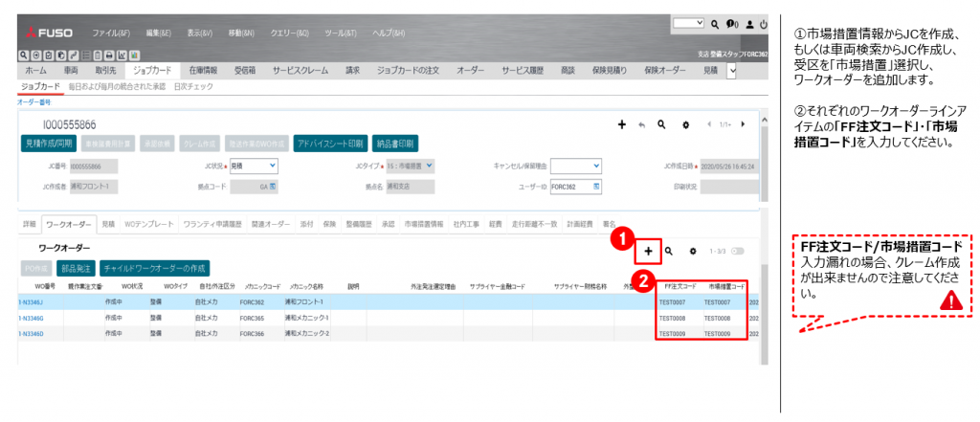Click the plus icon to add a work order

click(x=648, y=251)
